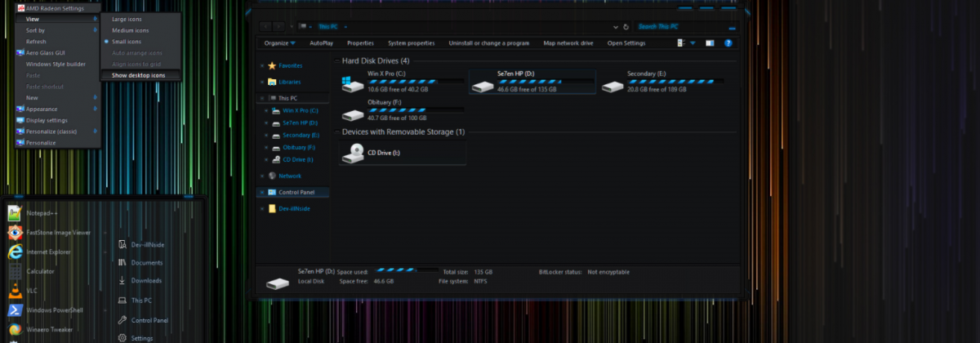Screen dimensions: 980x343
Task: Open Display settings from context menu
Action: (58, 120)
